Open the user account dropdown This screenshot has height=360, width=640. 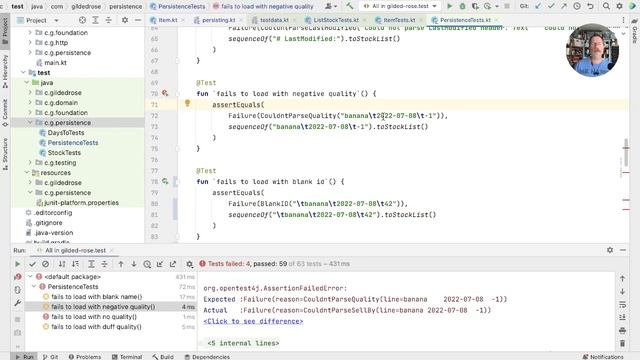pyautogui.click(x=330, y=6)
